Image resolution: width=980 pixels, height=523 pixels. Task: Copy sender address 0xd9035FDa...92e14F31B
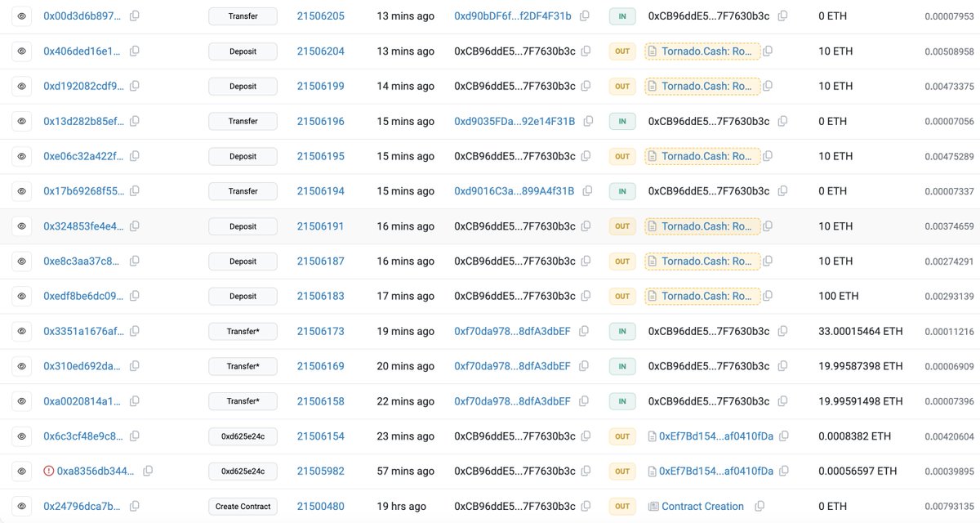588,121
